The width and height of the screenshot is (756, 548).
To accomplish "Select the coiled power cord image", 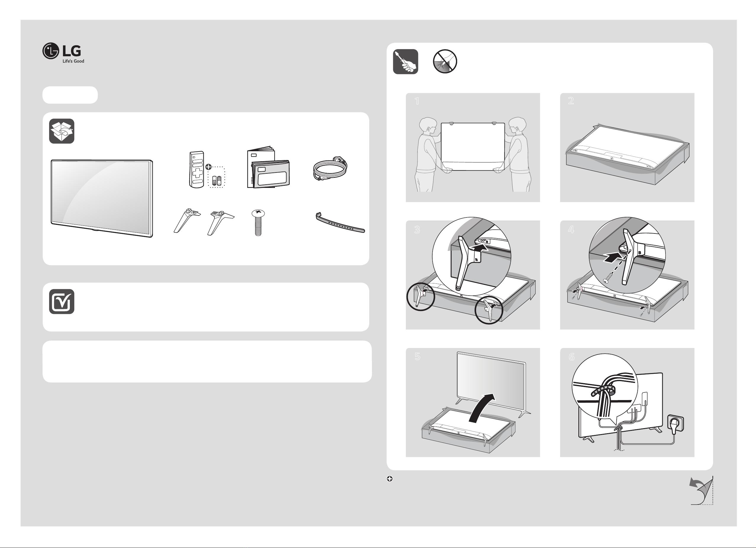I will [x=330, y=169].
